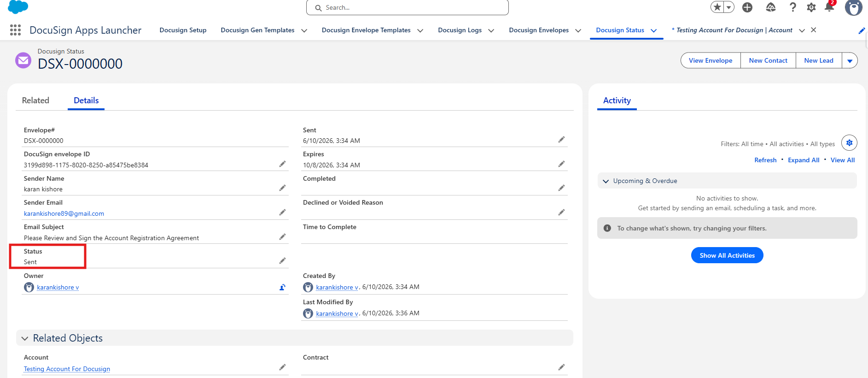Open the user profile avatar
The width and height of the screenshot is (868, 378).
(853, 7)
